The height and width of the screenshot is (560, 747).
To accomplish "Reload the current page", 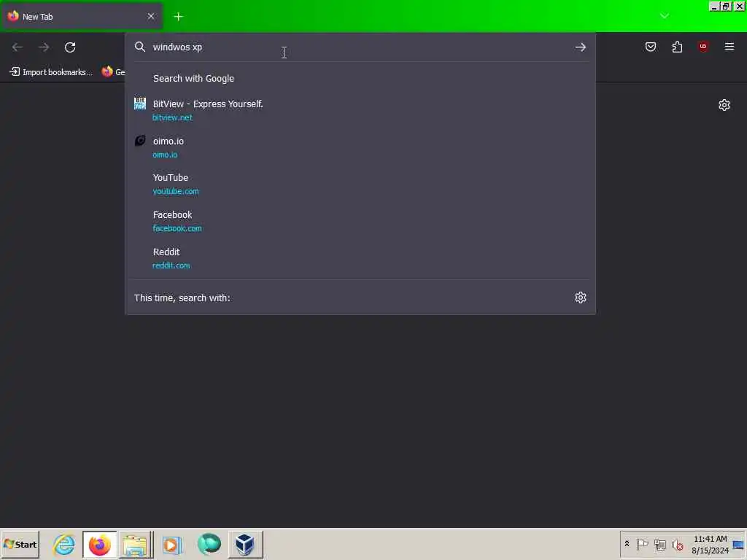I will click(x=70, y=47).
